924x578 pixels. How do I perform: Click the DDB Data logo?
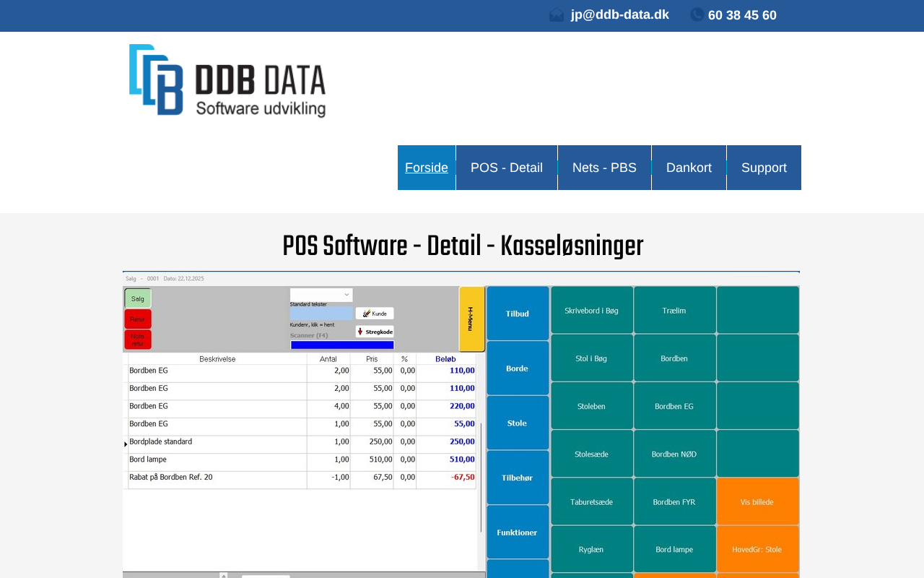(227, 80)
